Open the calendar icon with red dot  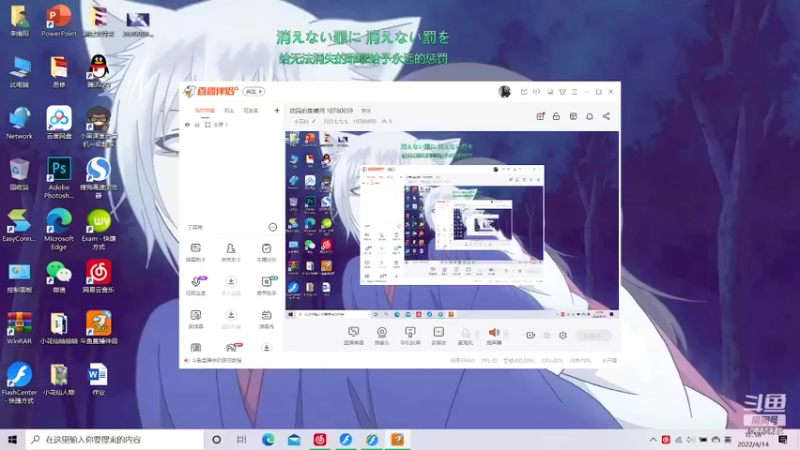click(x=540, y=116)
